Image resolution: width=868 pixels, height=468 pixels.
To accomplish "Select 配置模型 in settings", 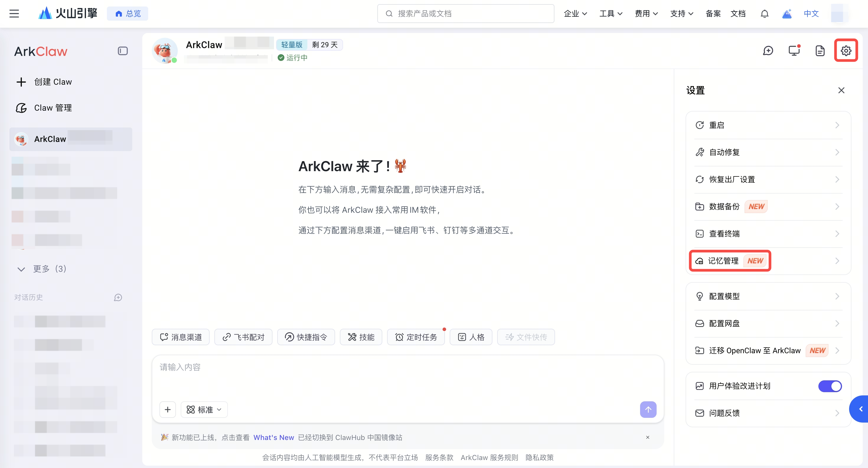I will pos(768,296).
